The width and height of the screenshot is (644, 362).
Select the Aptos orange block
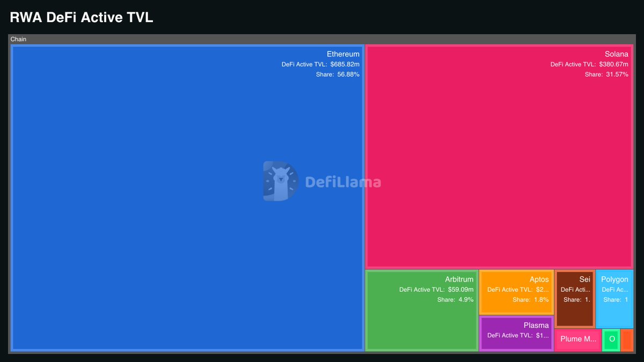pos(516,292)
